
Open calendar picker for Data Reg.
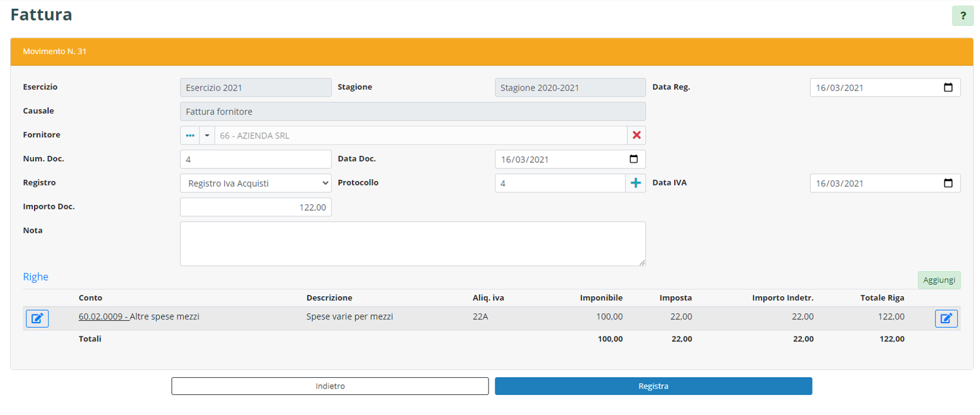(948, 88)
